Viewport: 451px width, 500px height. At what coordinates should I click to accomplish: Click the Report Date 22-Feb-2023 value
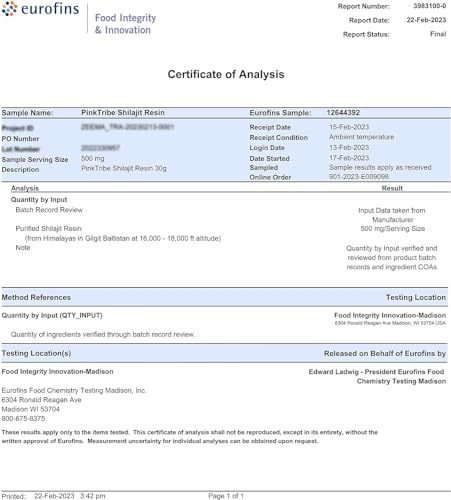click(x=426, y=20)
